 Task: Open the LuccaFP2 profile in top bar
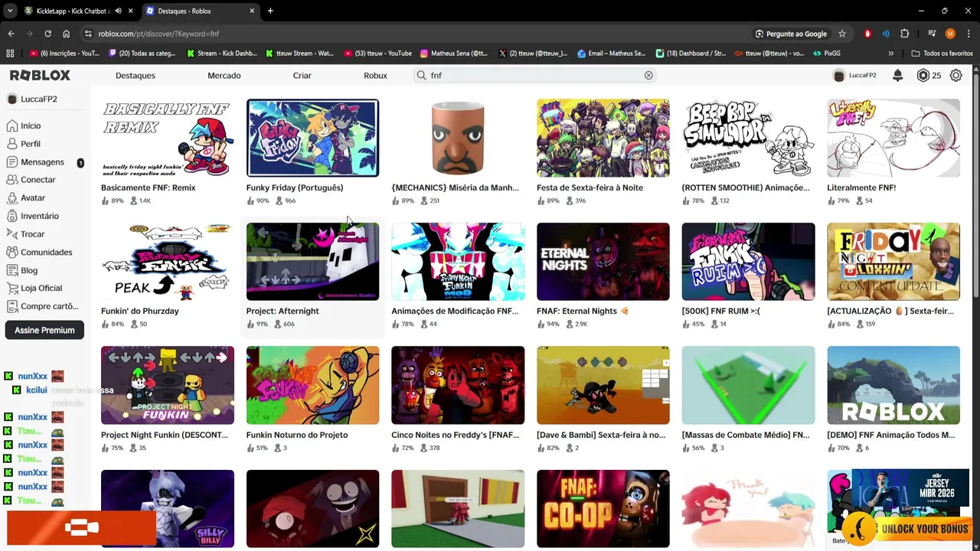854,76
